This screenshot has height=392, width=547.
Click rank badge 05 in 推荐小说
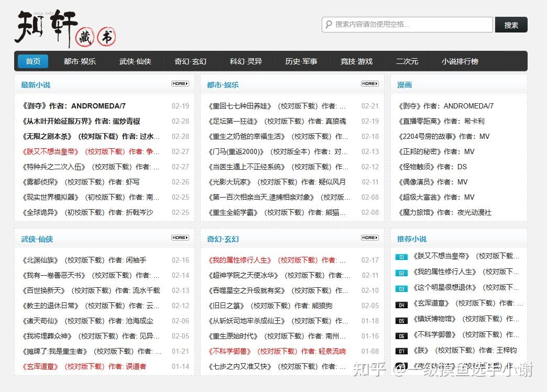coord(401,320)
